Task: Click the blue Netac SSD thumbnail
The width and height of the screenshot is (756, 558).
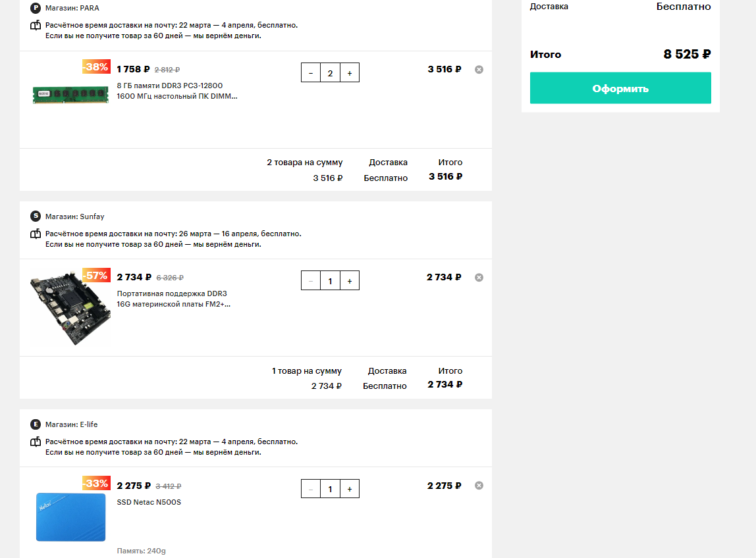Action: pos(71,517)
